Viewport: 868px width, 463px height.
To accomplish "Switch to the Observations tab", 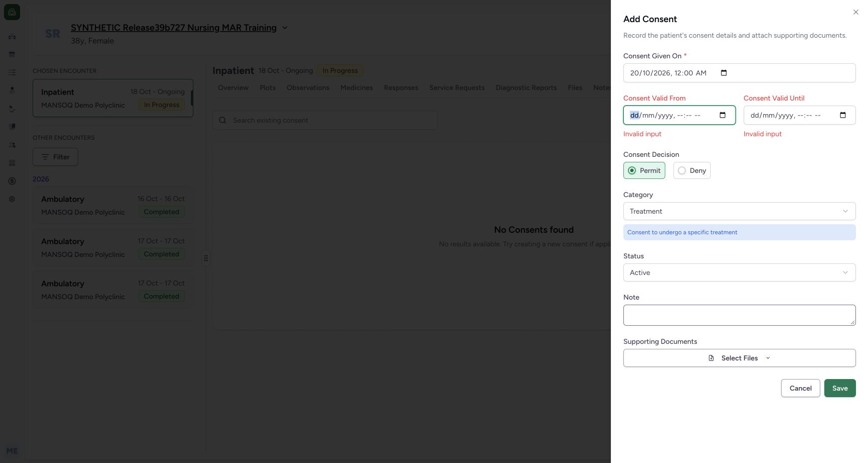I will (308, 87).
